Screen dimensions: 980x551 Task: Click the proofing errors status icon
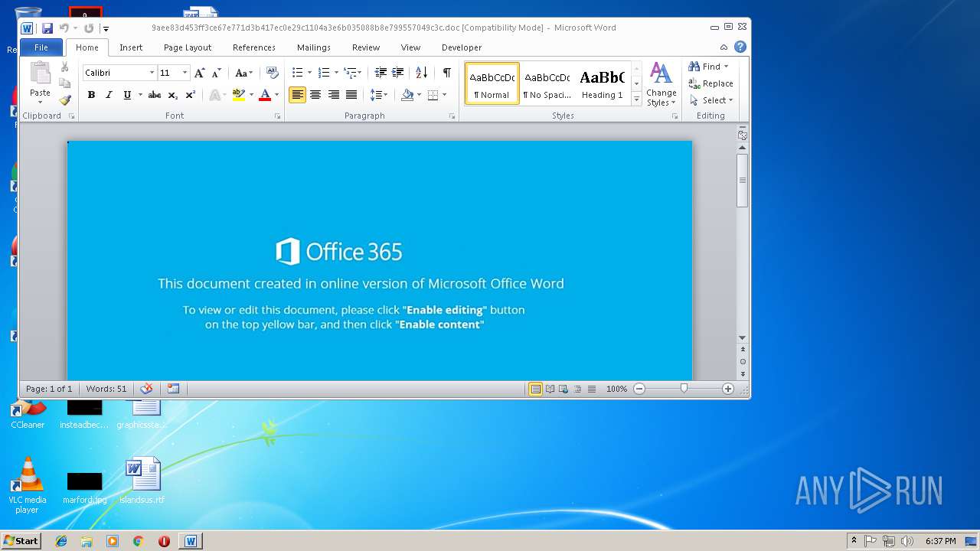pyautogui.click(x=146, y=389)
